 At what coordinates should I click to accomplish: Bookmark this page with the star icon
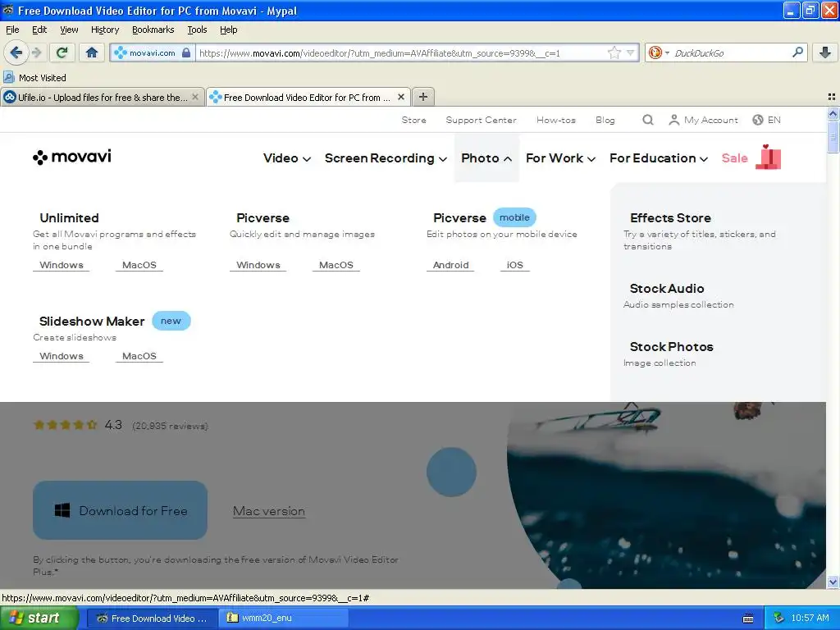click(x=614, y=52)
